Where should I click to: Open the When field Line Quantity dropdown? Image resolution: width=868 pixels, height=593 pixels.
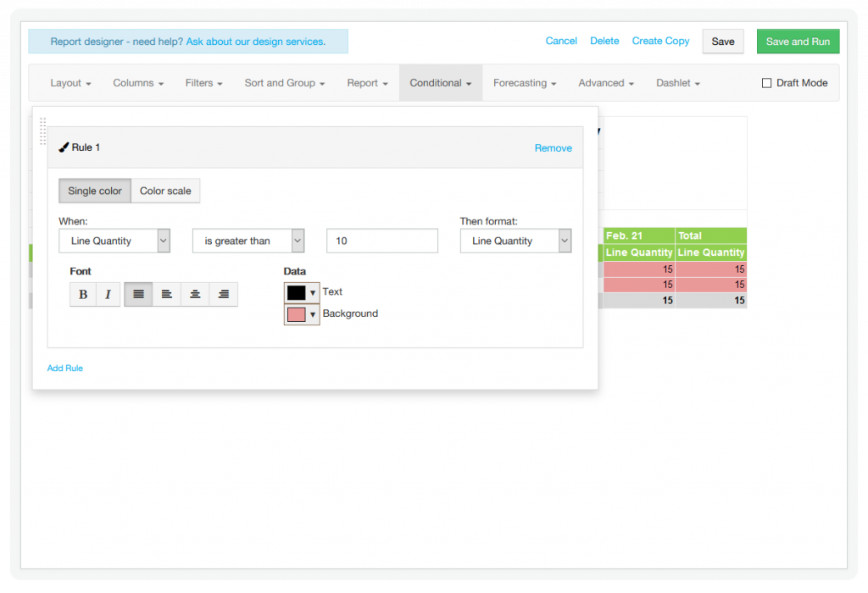click(x=114, y=241)
